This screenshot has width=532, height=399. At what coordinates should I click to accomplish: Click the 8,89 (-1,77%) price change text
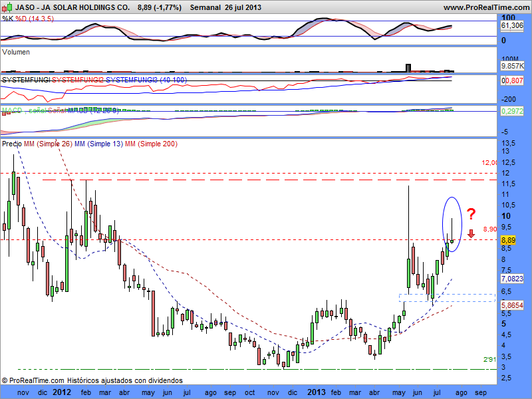pos(160,7)
